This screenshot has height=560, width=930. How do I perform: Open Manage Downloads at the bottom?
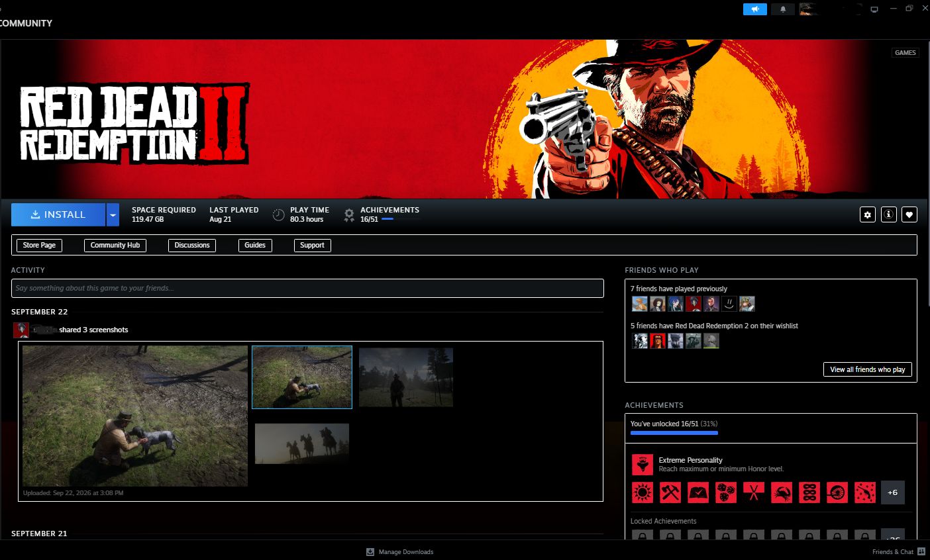click(400, 552)
